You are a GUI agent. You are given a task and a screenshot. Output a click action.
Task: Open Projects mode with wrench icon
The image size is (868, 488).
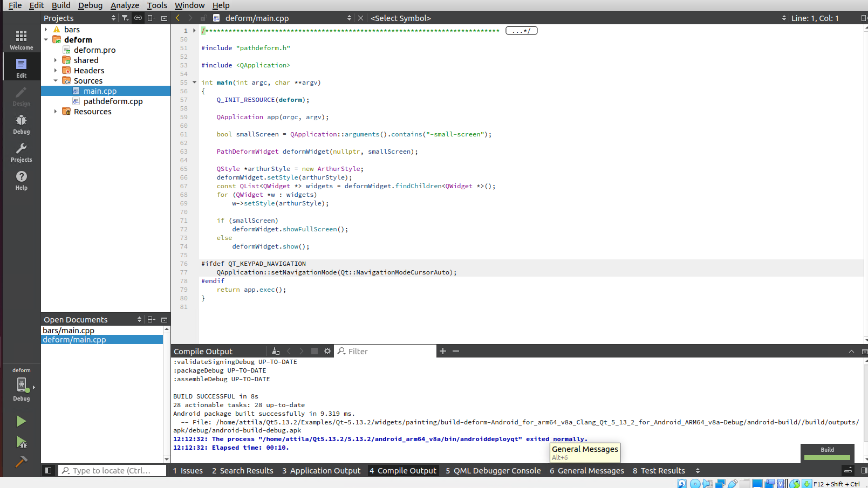pyautogui.click(x=21, y=152)
